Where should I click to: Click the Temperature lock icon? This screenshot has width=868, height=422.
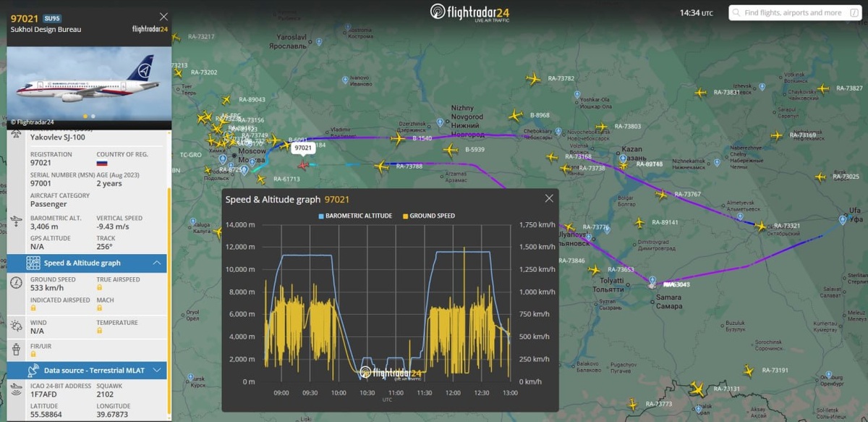101,330
